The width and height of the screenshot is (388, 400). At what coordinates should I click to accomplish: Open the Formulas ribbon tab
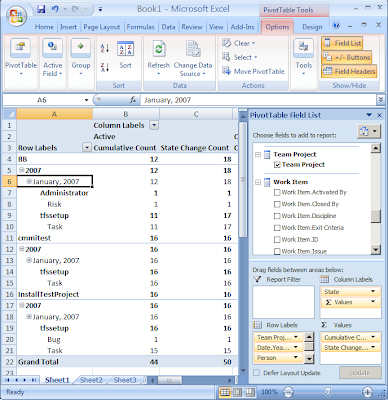pos(140,27)
